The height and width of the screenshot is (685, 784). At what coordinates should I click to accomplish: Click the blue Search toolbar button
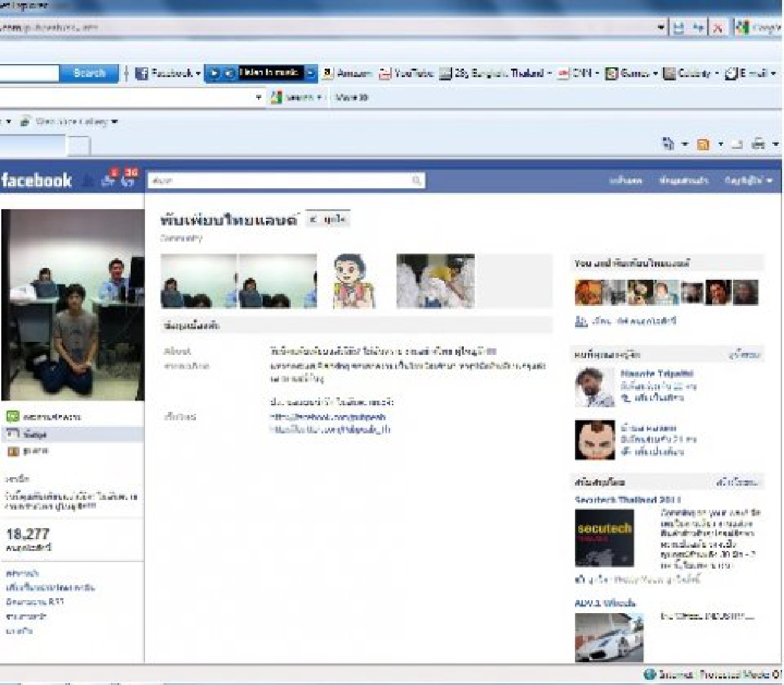pyautogui.click(x=90, y=73)
